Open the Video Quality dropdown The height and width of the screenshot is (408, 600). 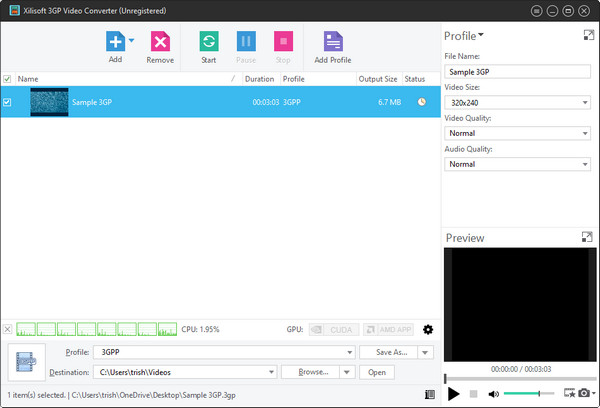[x=517, y=133]
